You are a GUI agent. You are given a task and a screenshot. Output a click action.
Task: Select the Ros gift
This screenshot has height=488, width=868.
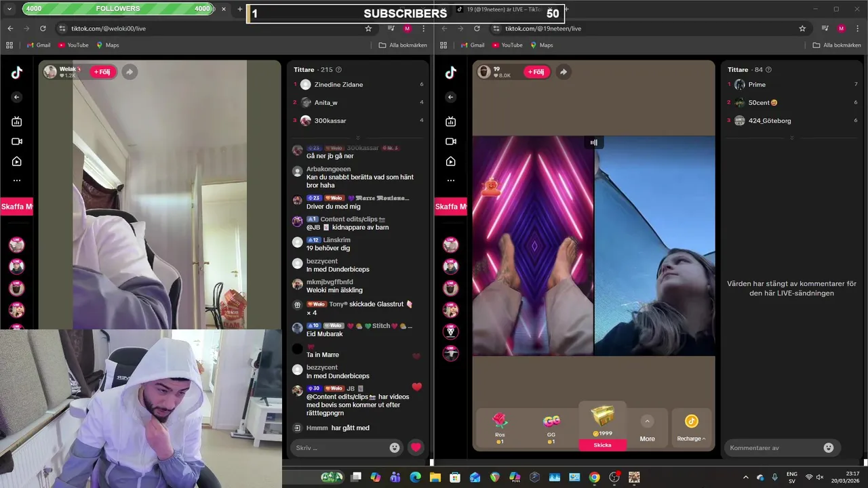click(500, 428)
